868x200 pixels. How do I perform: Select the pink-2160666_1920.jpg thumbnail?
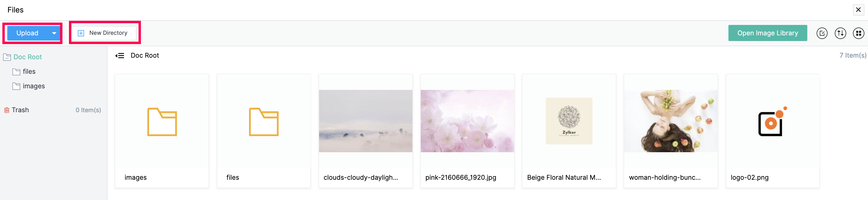pyautogui.click(x=467, y=121)
